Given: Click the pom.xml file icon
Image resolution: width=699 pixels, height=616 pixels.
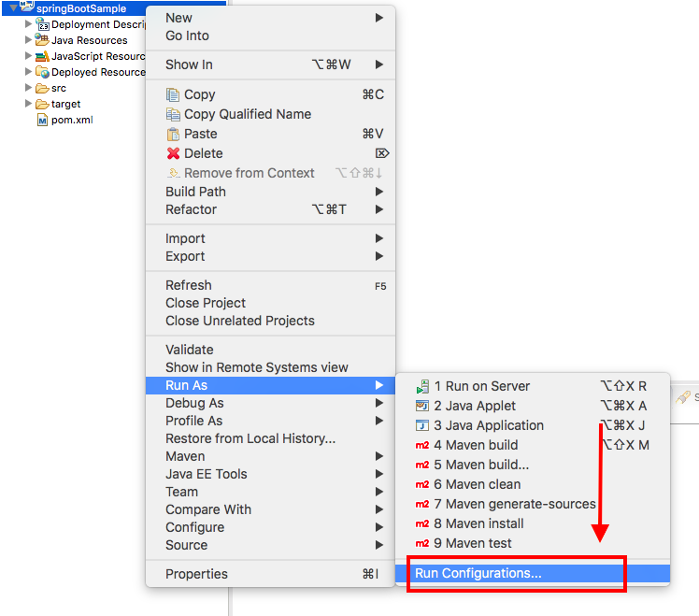Looking at the screenshot, I should pos(42,120).
